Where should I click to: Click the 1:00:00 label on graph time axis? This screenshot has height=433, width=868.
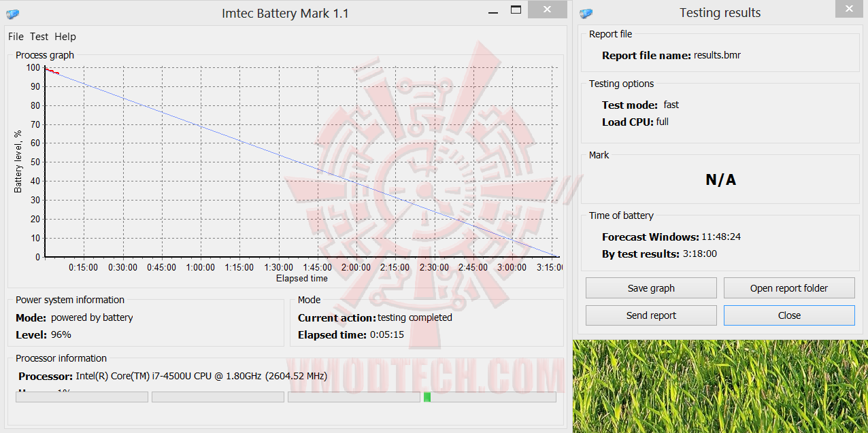(x=201, y=268)
